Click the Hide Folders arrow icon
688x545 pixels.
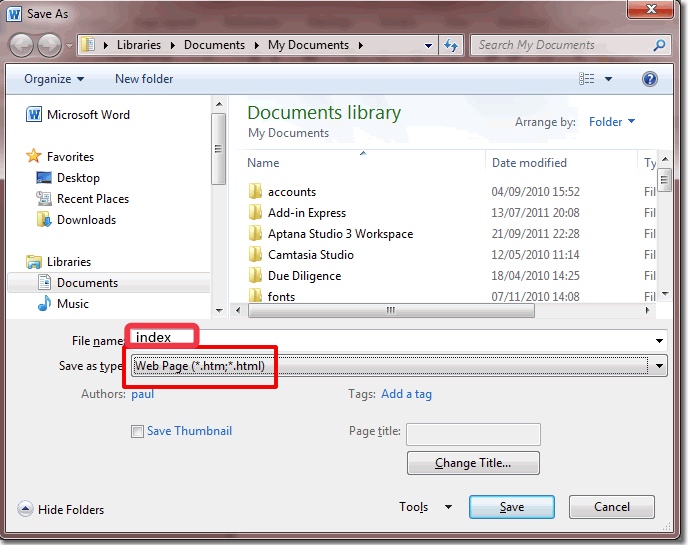click(25, 509)
